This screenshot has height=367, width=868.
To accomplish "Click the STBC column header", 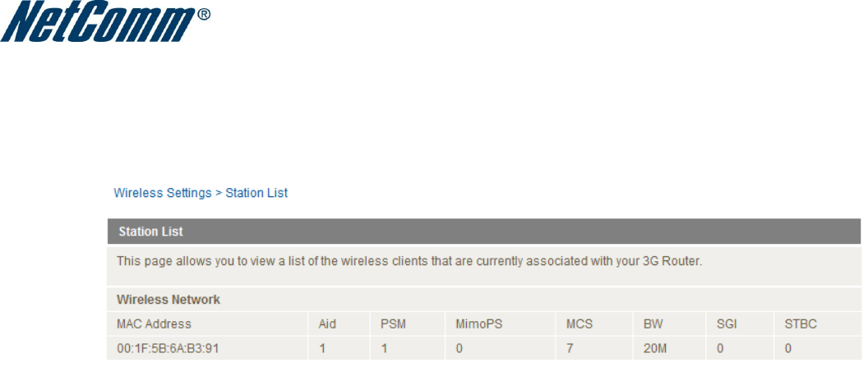I will tap(801, 324).
